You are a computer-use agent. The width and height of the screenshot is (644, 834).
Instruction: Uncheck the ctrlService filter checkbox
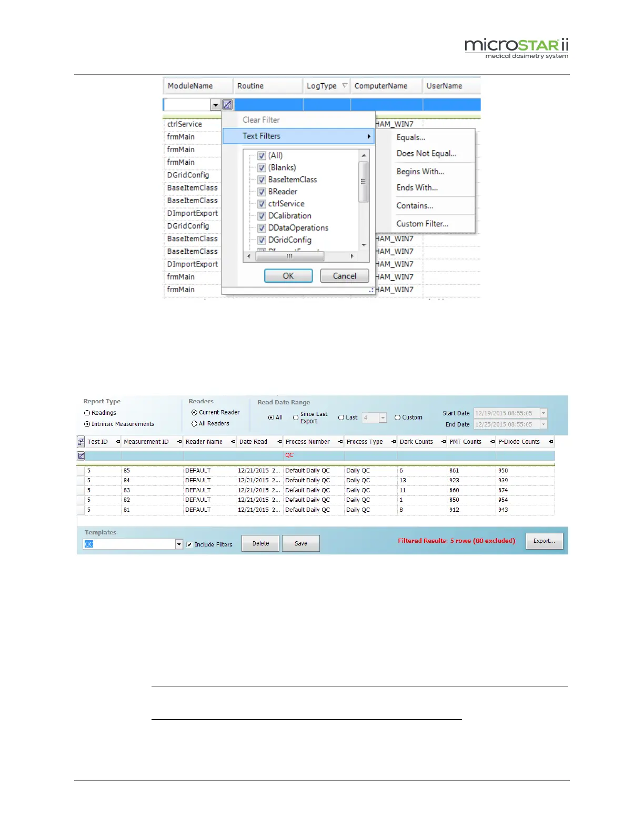[261, 204]
